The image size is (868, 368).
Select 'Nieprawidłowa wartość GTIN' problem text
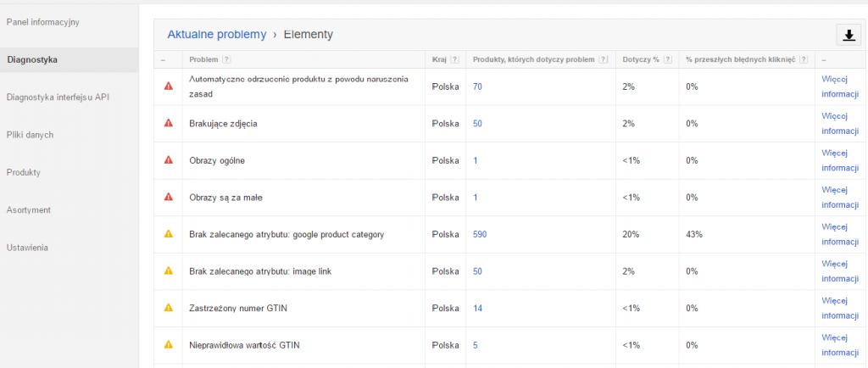245,345
